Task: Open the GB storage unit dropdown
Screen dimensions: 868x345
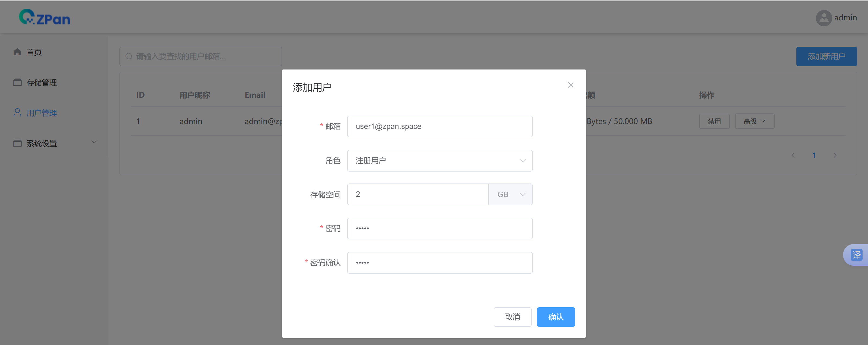Action: [510, 194]
